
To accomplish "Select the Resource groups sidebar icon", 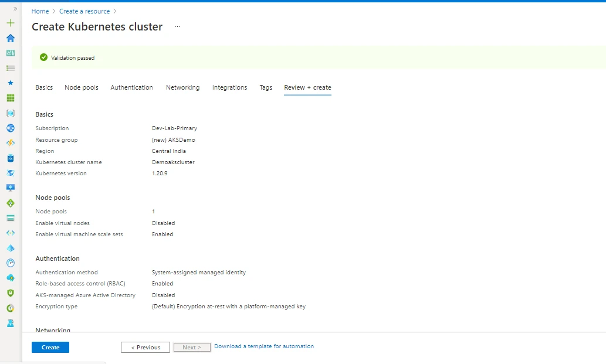I will (x=9, y=113).
